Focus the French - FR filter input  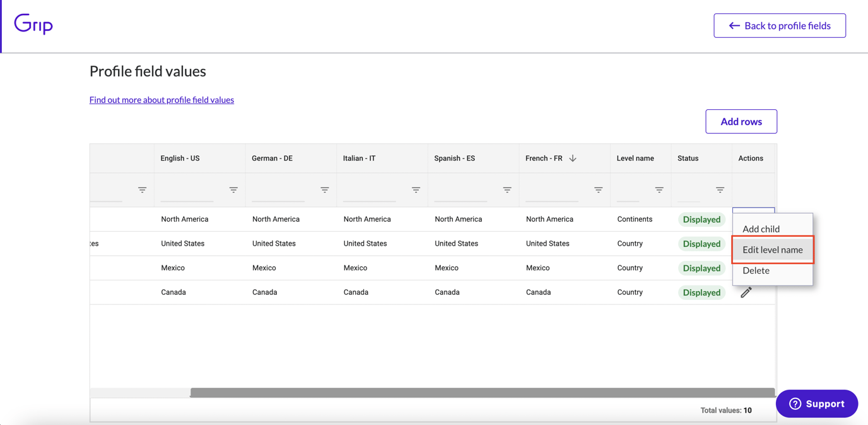[552, 192]
